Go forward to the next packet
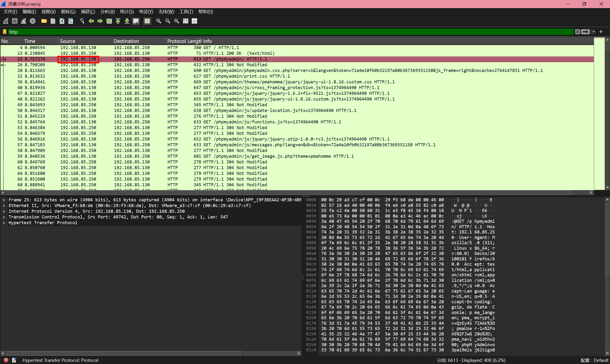Viewport: 610px width, 364px height. point(100,21)
